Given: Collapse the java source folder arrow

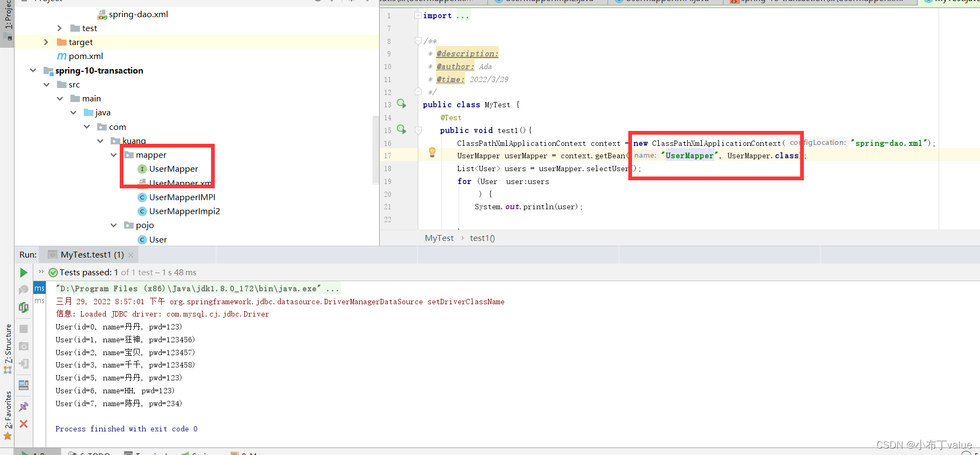Looking at the screenshot, I should click(x=74, y=112).
